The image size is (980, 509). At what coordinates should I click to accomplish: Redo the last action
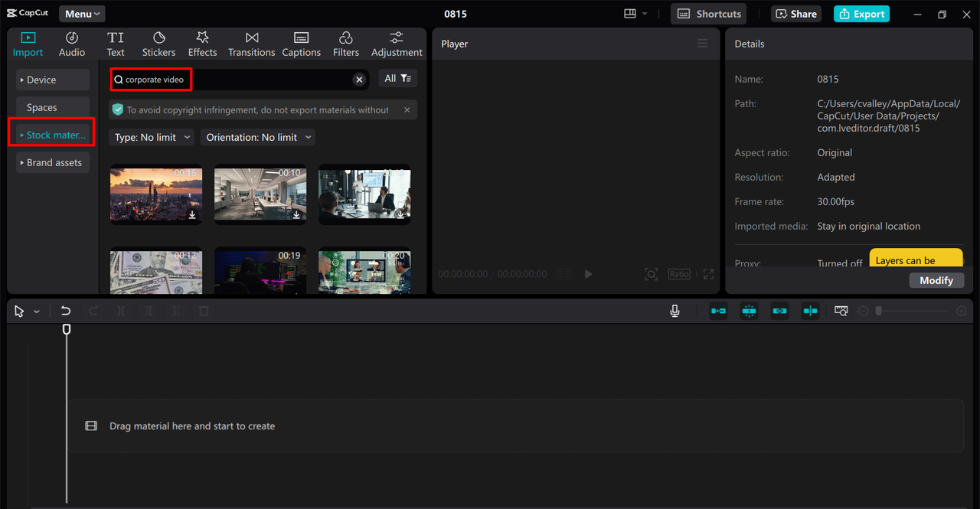point(93,311)
